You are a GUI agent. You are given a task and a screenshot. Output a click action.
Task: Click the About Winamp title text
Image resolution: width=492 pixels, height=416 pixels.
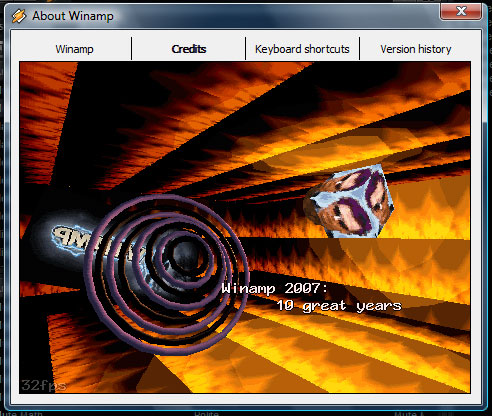coord(73,16)
